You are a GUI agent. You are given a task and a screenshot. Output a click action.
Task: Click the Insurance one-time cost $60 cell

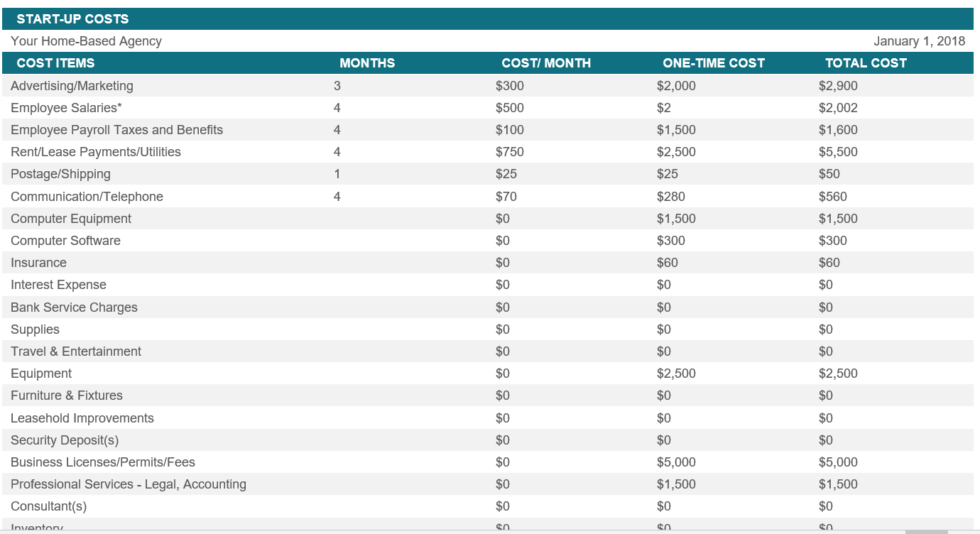[x=668, y=263]
